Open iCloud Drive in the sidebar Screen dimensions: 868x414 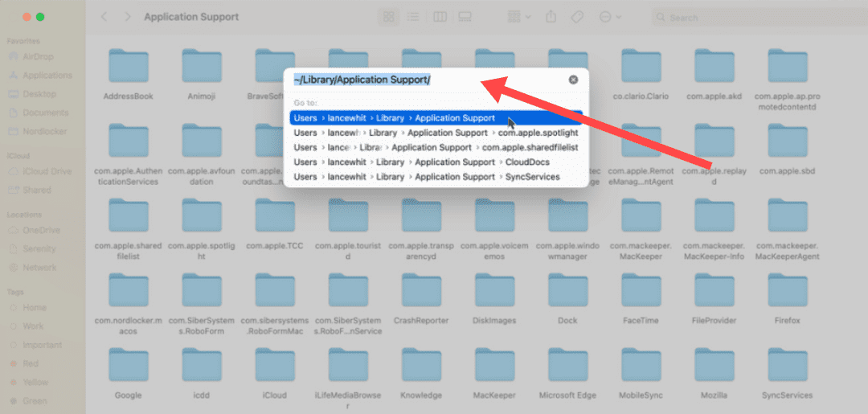(x=47, y=172)
